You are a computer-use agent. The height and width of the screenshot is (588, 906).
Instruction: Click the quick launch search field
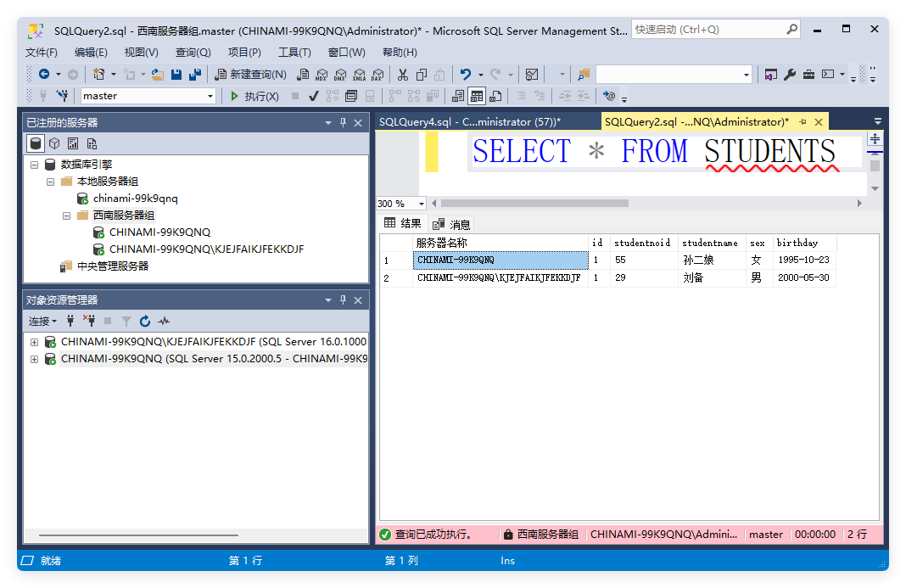coord(717,30)
